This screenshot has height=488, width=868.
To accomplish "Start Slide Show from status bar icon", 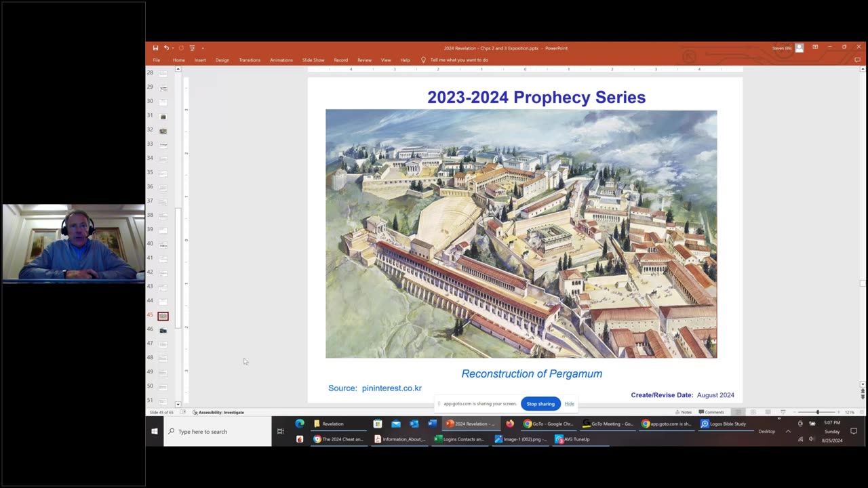I will point(783,412).
